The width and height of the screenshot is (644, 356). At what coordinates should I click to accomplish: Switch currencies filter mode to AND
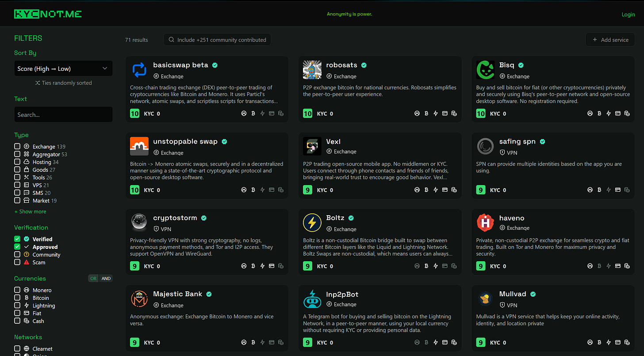pos(106,279)
